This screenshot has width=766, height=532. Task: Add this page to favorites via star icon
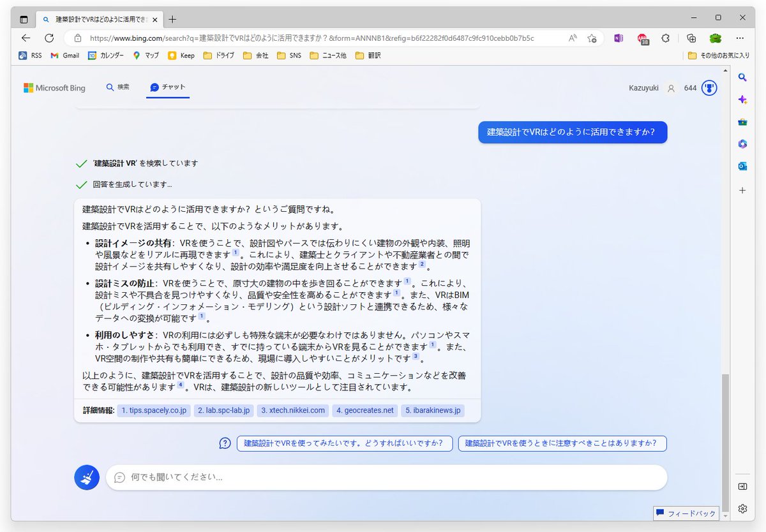(592, 38)
